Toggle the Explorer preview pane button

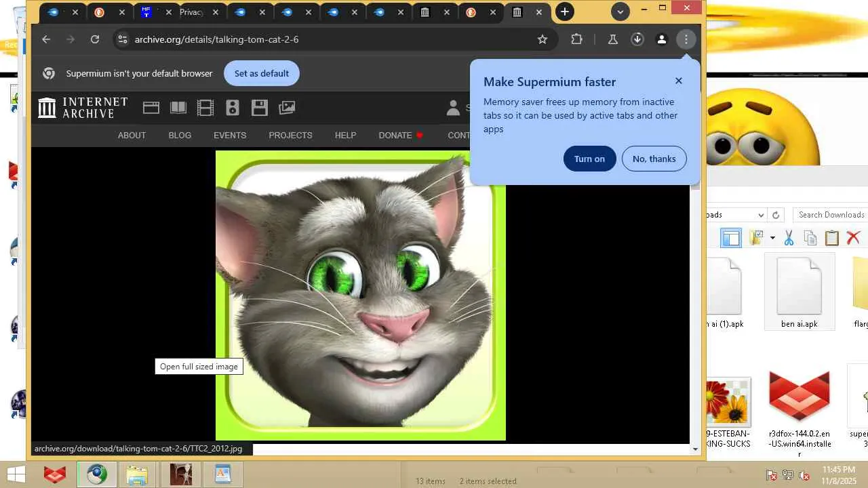[731, 238]
